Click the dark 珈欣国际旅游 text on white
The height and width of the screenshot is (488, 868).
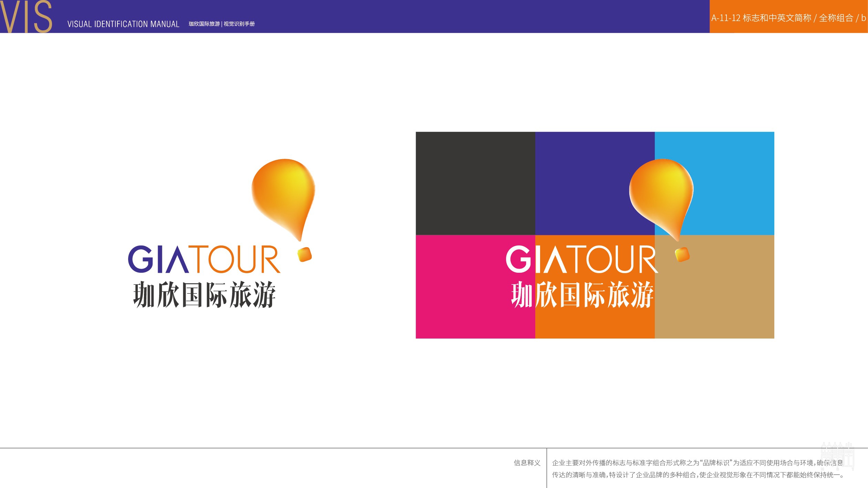[x=205, y=294]
